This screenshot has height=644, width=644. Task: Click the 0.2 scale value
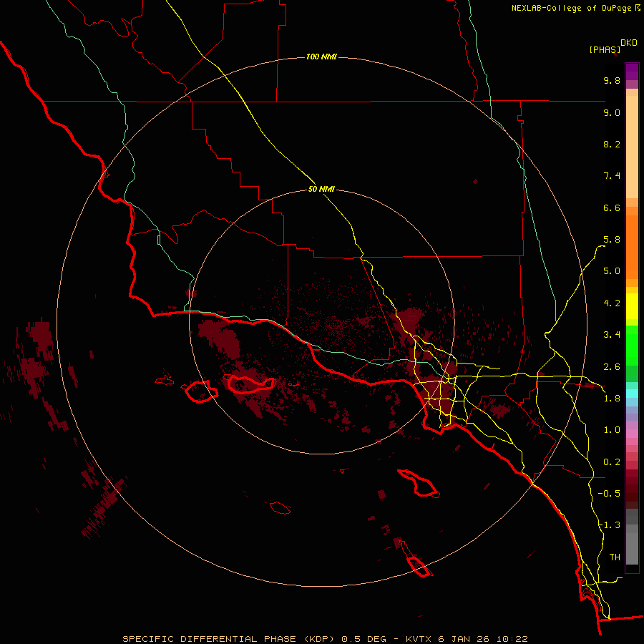[x=612, y=462]
